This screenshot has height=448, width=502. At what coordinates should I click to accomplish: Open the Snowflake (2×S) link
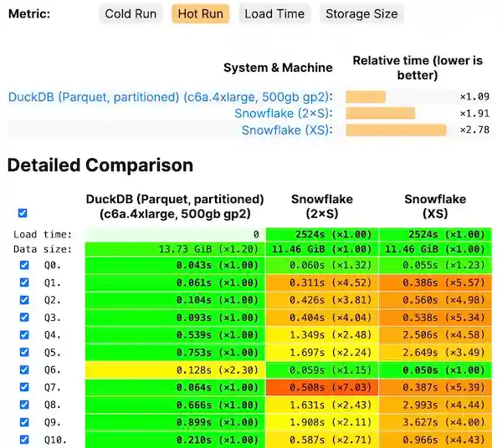coord(282,113)
